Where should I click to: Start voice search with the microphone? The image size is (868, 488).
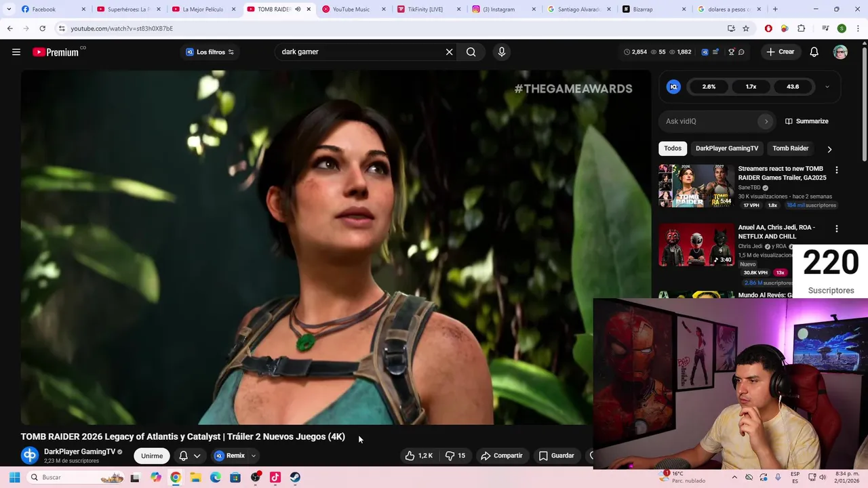pyautogui.click(x=502, y=52)
